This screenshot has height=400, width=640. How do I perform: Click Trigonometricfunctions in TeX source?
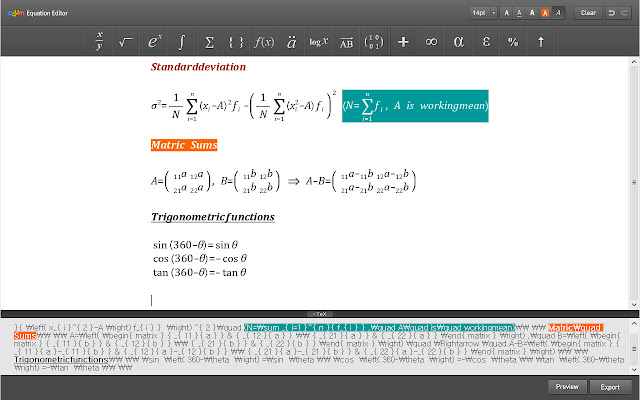point(61,360)
